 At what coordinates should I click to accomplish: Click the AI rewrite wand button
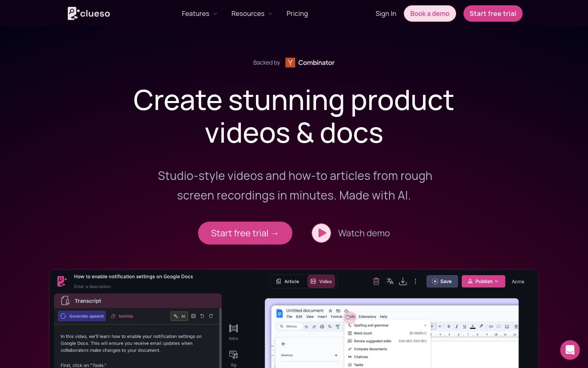tap(179, 316)
